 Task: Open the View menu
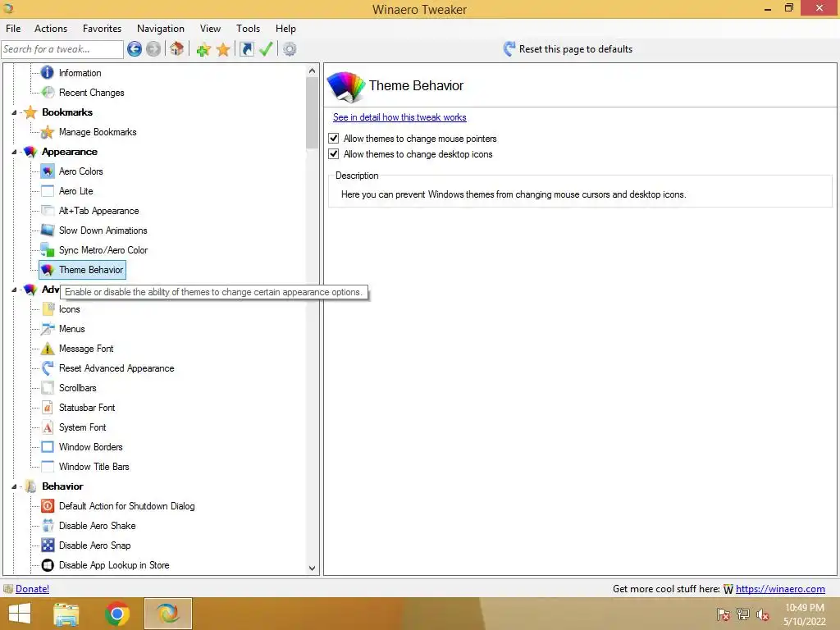tap(210, 29)
